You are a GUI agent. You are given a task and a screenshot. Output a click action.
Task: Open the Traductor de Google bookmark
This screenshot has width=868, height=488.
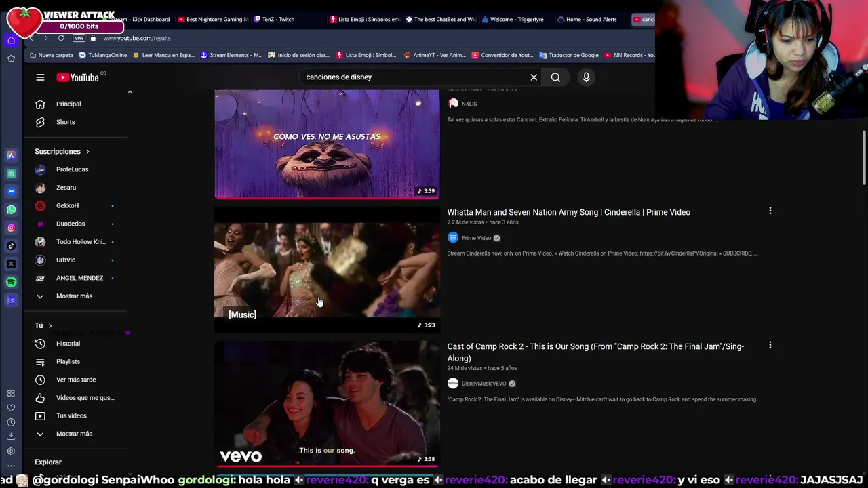pyautogui.click(x=568, y=55)
